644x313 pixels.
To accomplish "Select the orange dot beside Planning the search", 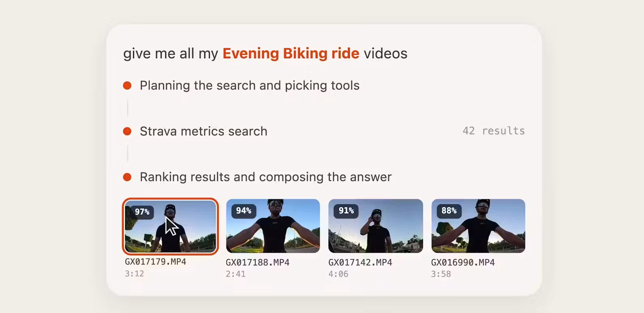I will click(127, 86).
